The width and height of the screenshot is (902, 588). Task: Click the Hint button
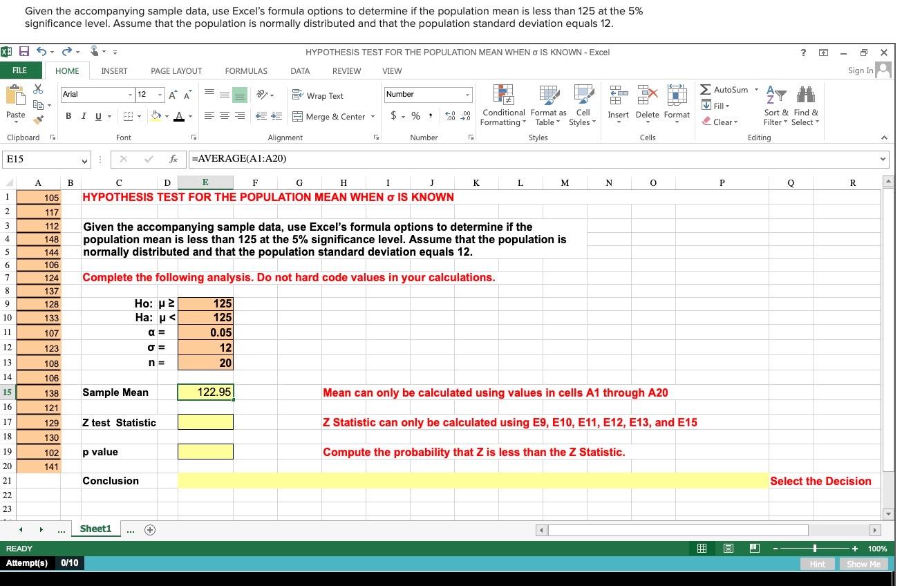click(817, 564)
